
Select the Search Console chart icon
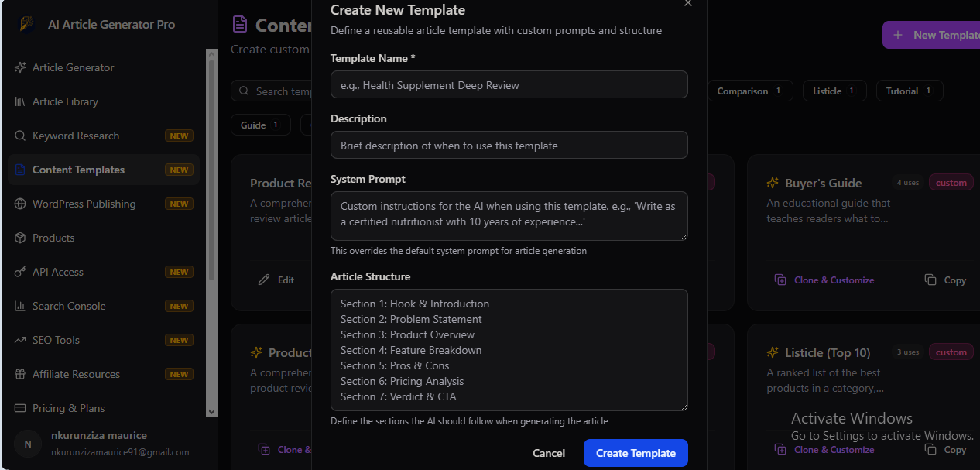20,306
